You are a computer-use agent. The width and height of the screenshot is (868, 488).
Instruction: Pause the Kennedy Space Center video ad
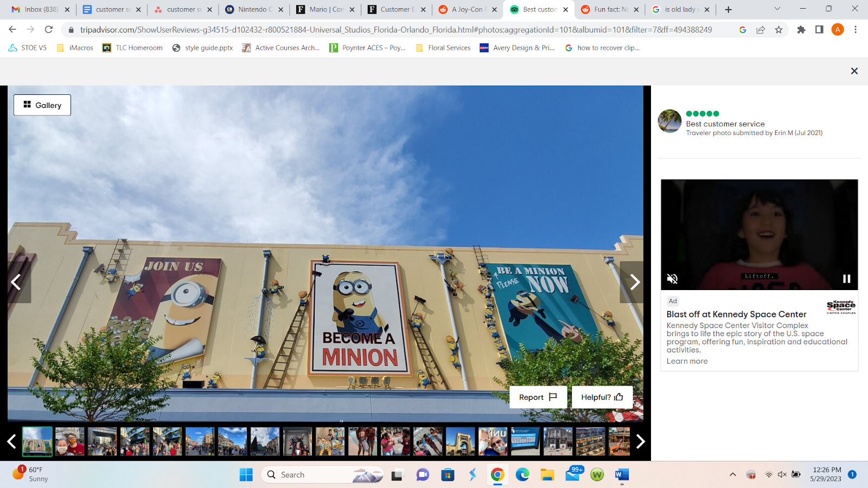846,279
